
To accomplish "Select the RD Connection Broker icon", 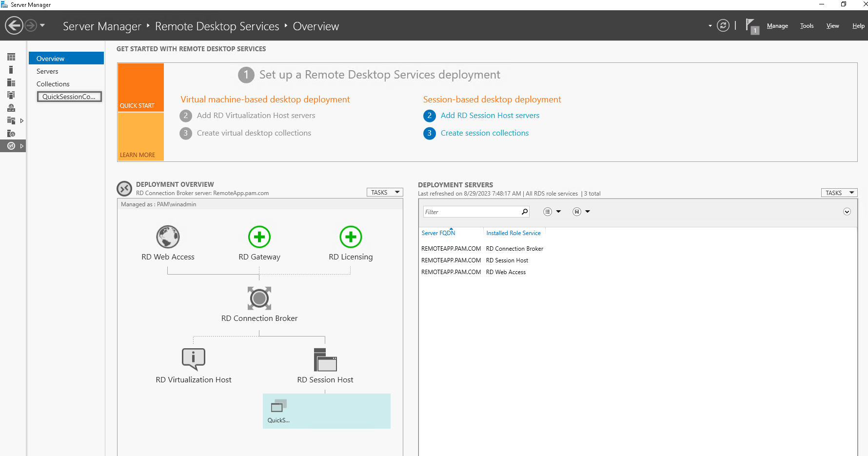I will pyautogui.click(x=259, y=298).
